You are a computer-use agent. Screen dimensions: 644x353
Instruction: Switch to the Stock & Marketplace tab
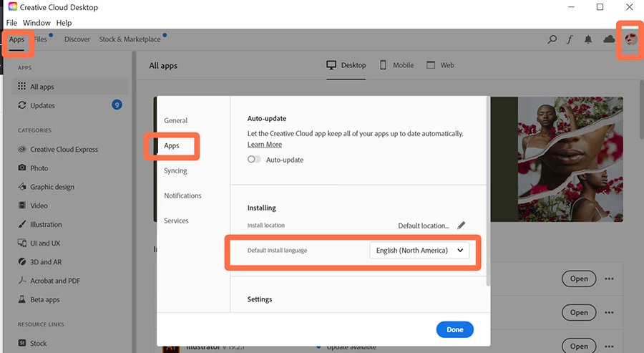click(130, 39)
